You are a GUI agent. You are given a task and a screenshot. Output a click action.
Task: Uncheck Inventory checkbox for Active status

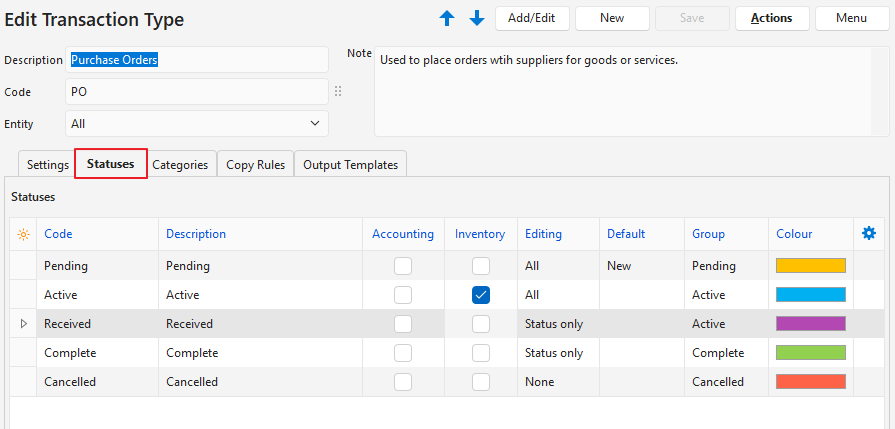(x=481, y=295)
